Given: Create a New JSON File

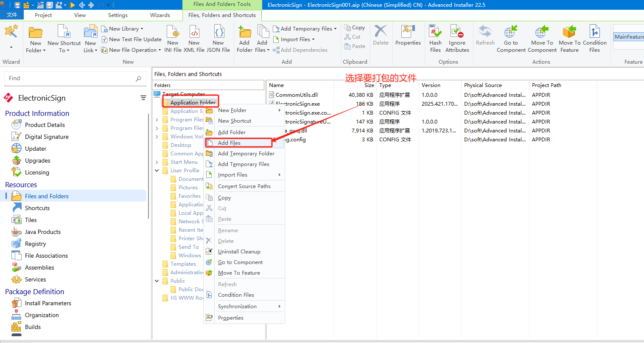Looking at the screenshot, I should coord(218,39).
